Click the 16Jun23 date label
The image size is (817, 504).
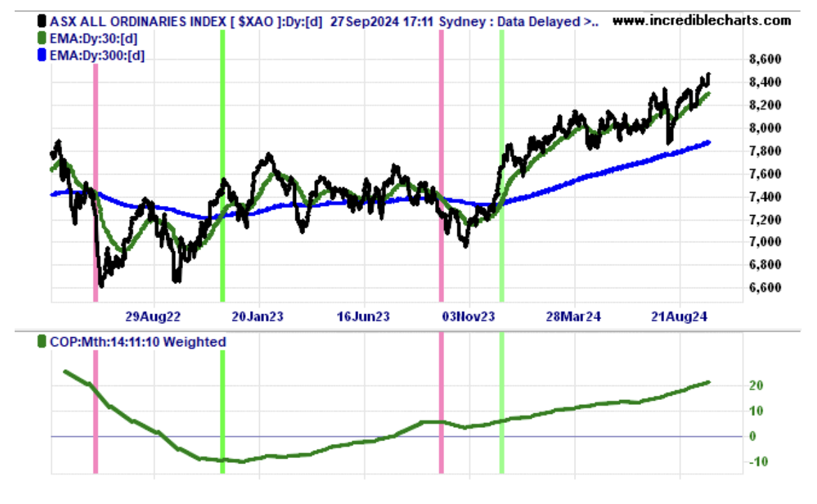[x=363, y=316]
